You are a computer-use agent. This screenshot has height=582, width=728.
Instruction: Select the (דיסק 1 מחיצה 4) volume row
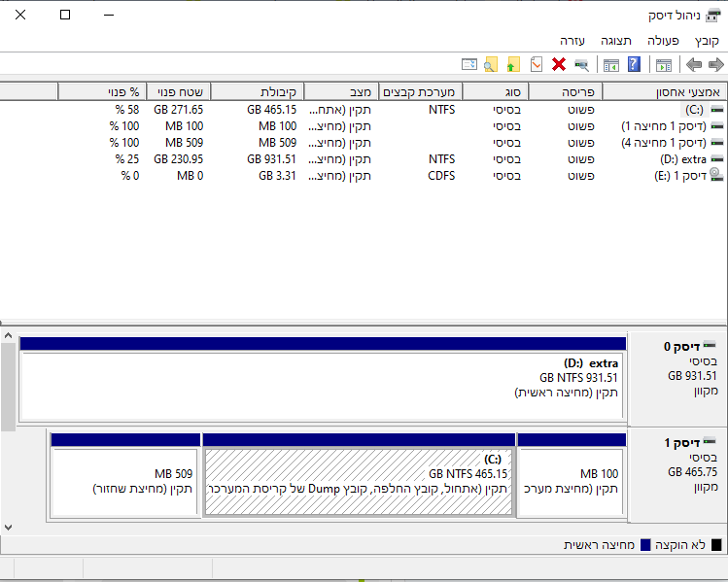tap(664, 143)
